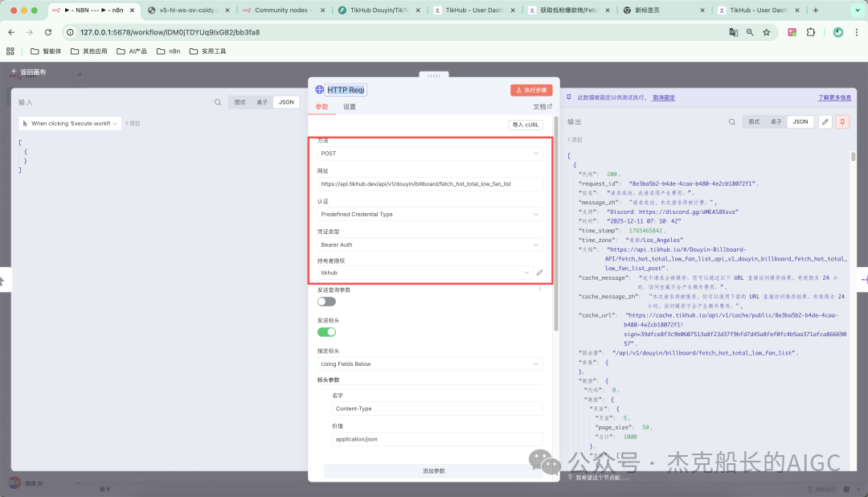Open the n8n bookmarks folder
The width and height of the screenshot is (868, 497).
pos(168,51)
